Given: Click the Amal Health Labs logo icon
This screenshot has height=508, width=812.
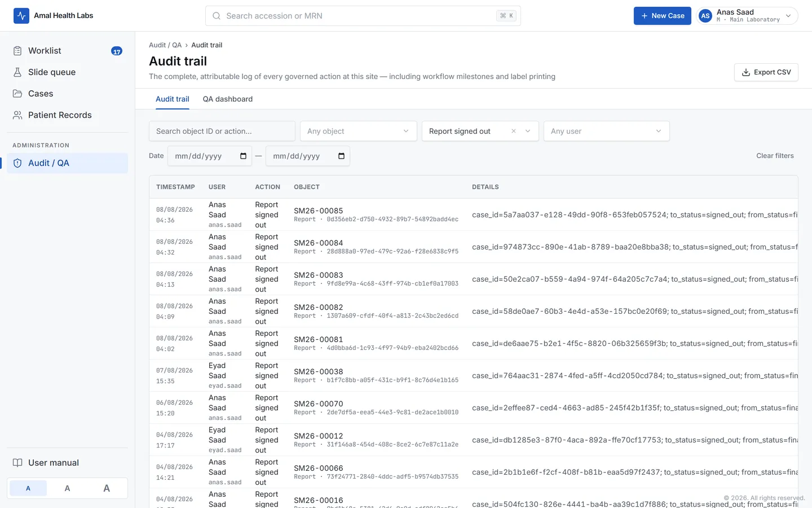Looking at the screenshot, I should [21, 16].
